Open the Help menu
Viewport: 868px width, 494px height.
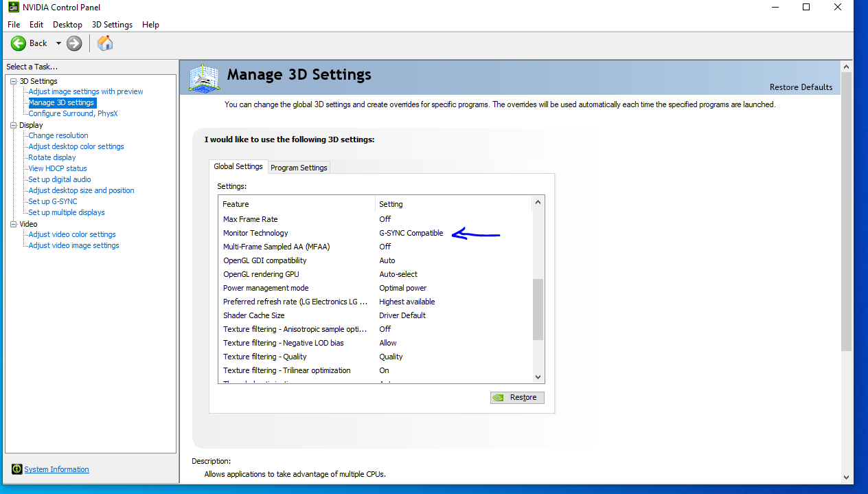point(150,25)
